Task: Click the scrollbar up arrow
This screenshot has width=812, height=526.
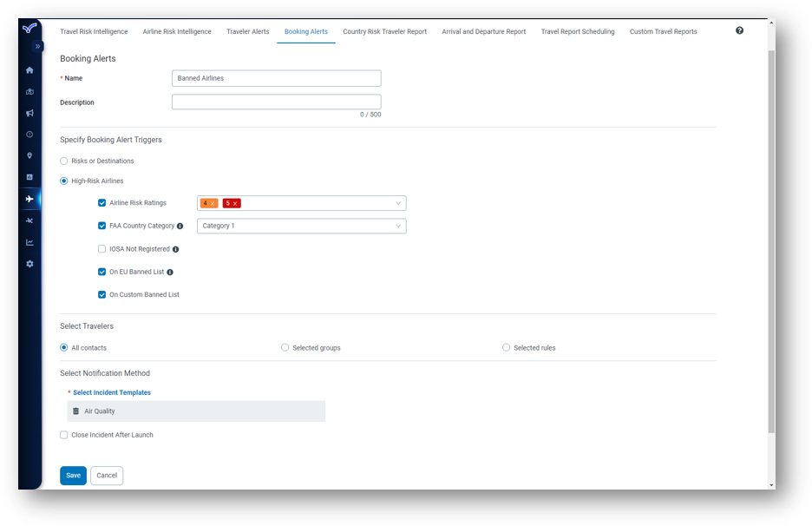Action: click(x=771, y=23)
